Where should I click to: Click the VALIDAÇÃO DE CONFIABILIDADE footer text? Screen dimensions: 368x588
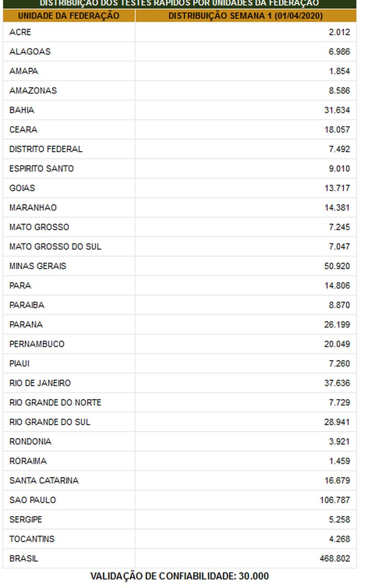(x=180, y=576)
